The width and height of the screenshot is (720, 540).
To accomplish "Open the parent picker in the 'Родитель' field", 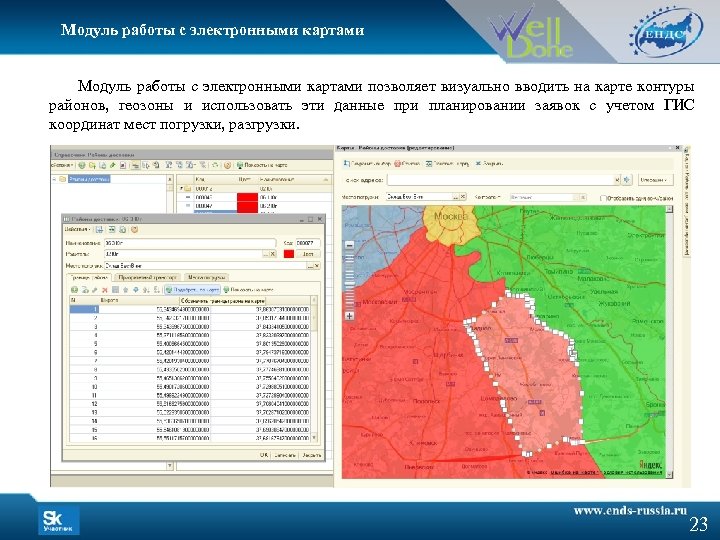I will pyautogui.click(x=266, y=254).
